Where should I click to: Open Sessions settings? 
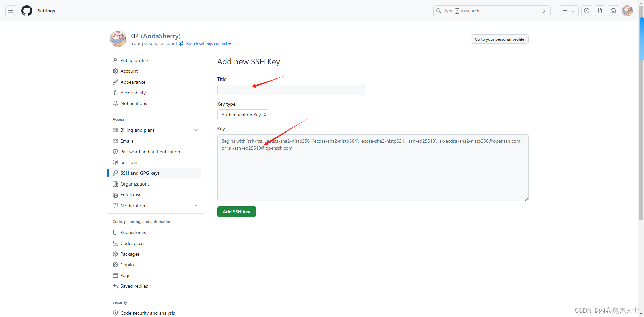pos(129,162)
